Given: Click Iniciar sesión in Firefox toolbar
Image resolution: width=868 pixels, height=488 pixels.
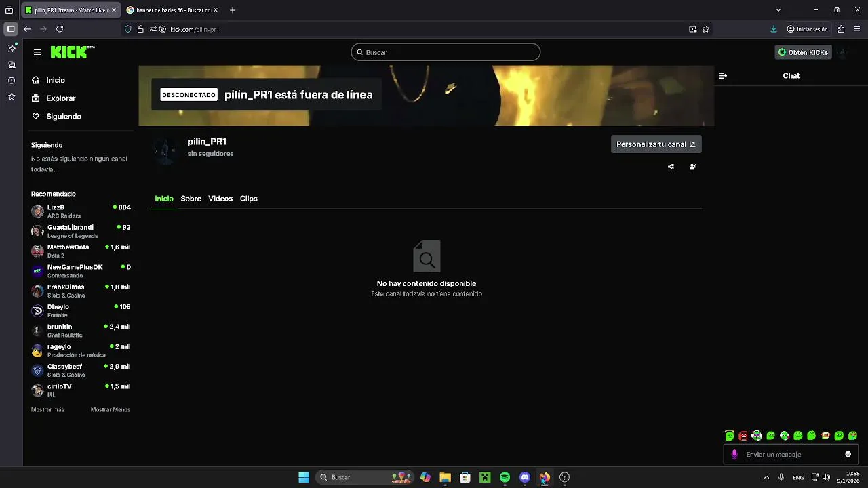Looking at the screenshot, I should click(x=807, y=29).
